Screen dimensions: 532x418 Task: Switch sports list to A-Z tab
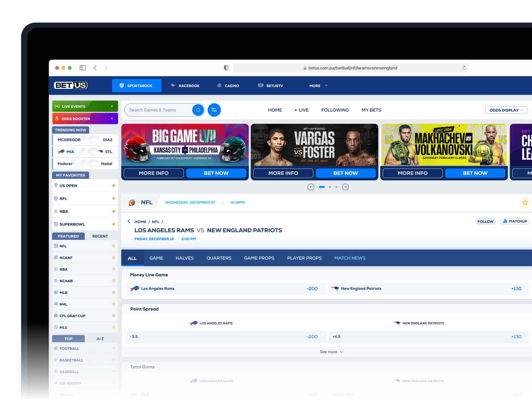(100, 339)
